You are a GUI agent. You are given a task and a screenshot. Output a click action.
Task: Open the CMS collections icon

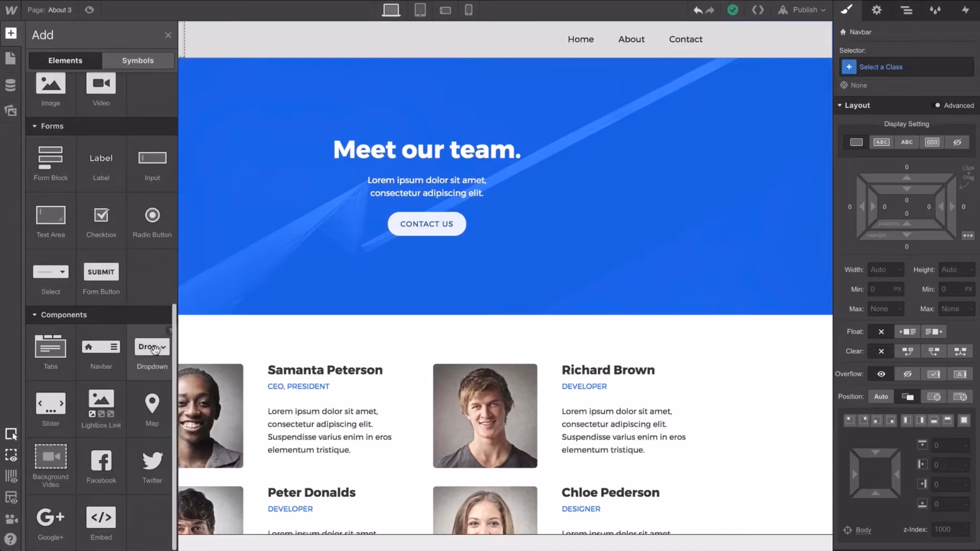coord(11,85)
